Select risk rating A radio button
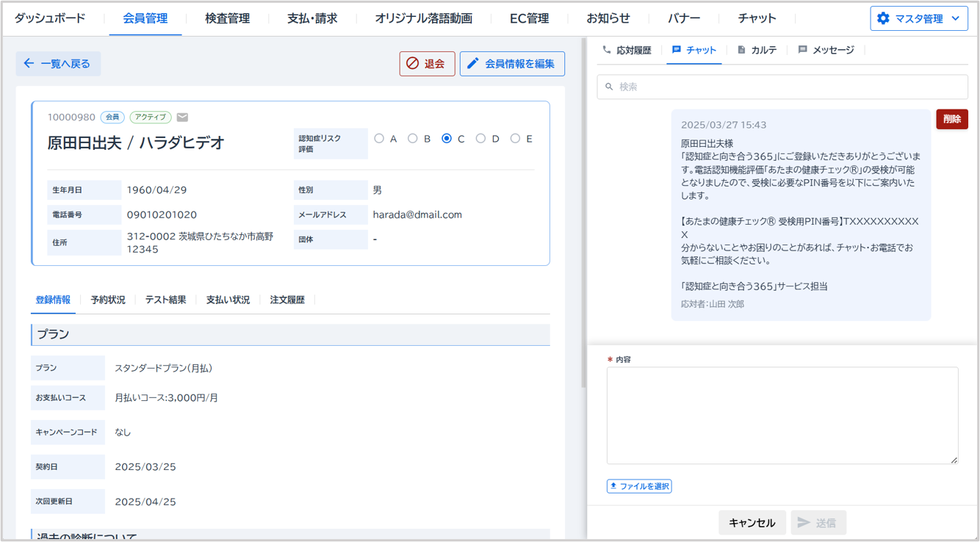This screenshot has height=542, width=980. (379, 138)
